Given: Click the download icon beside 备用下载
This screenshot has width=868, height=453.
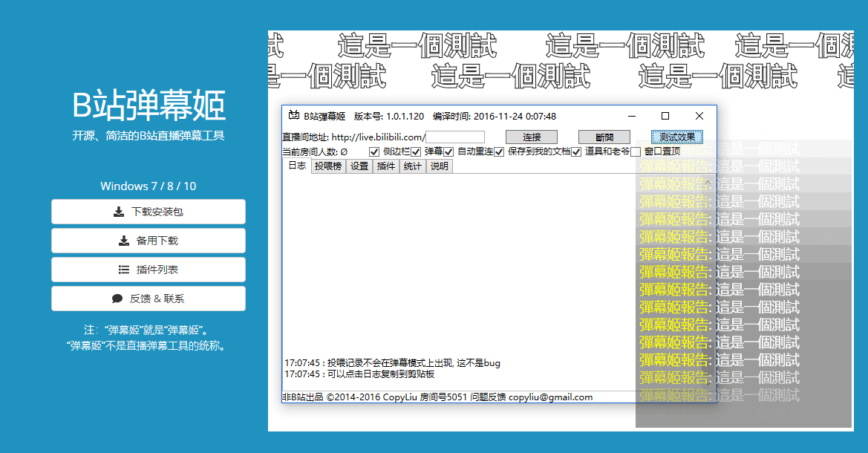Looking at the screenshot, I should pos(124,241).
